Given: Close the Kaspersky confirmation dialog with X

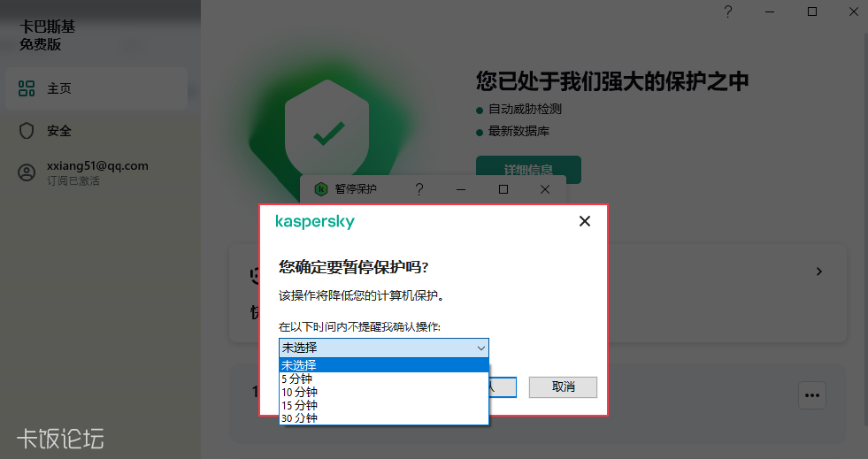Looking at the screenshot, I should [x=585, y=221].
